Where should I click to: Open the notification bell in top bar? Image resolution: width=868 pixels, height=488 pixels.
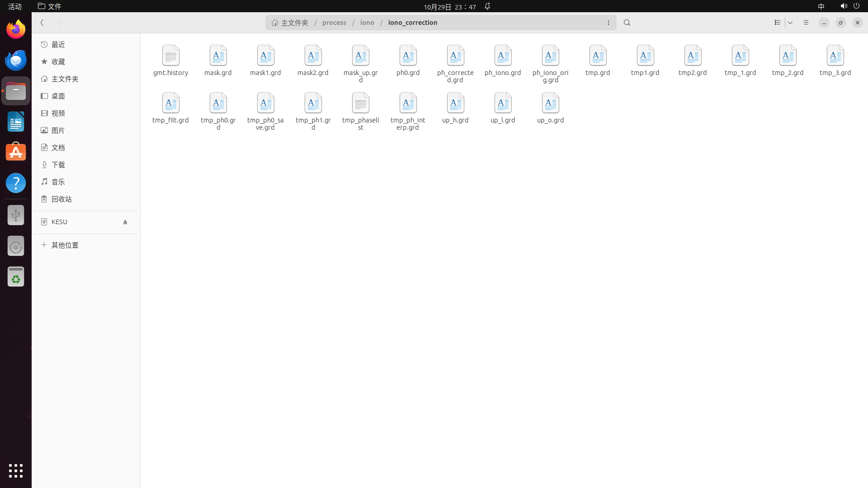487,6
